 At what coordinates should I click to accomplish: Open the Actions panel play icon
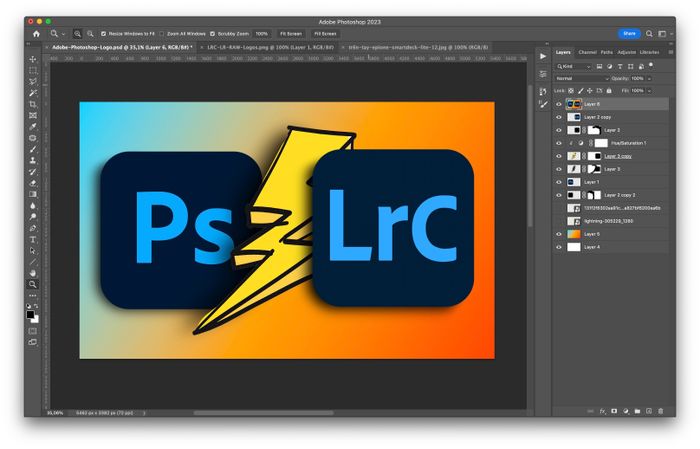[x=543, y=56]
